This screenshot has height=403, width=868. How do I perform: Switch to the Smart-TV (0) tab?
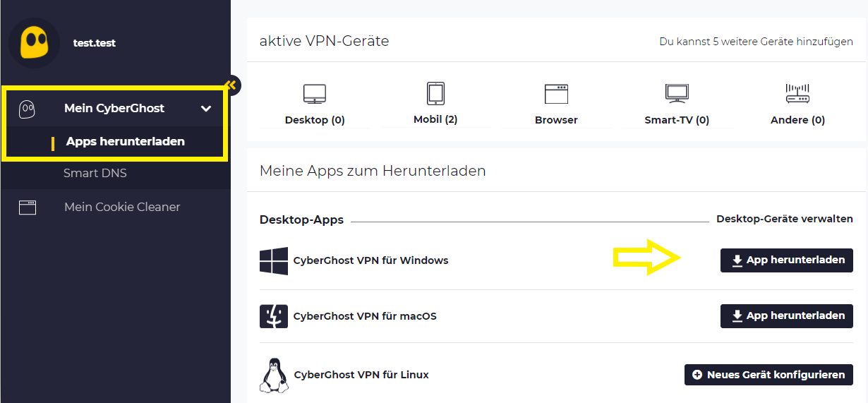677,120
